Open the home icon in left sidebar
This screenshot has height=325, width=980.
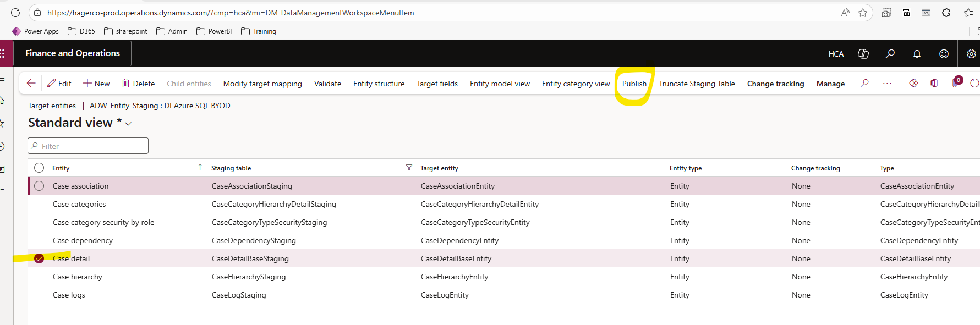(x=2, y=100)
